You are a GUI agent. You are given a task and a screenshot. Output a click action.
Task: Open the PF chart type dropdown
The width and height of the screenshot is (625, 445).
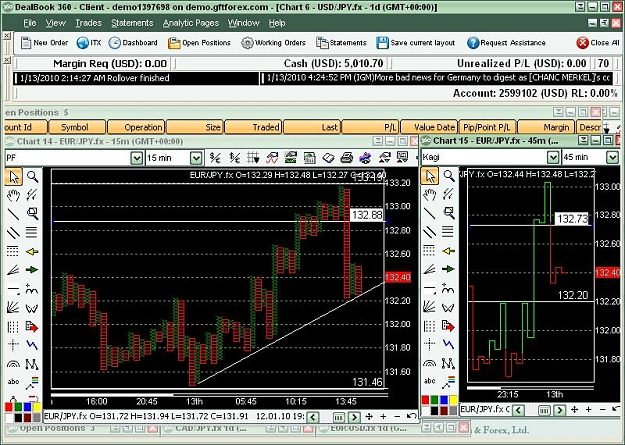point(136,158)
